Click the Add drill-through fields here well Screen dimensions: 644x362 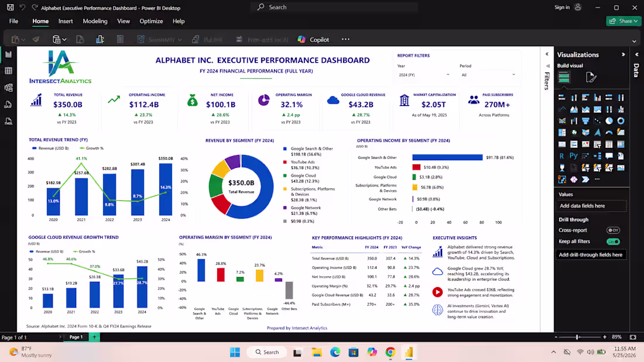click(591, 255)
